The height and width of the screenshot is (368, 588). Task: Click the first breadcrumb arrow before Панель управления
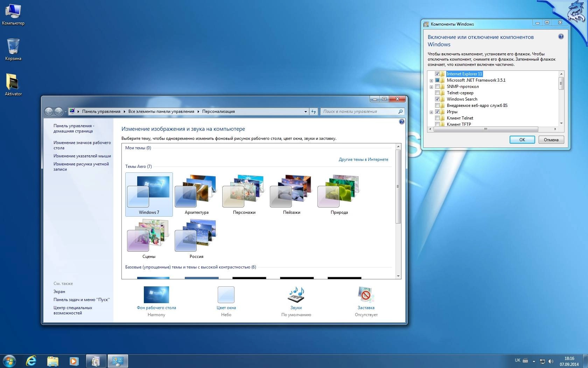pyautogui.click(x=78, y=111)
